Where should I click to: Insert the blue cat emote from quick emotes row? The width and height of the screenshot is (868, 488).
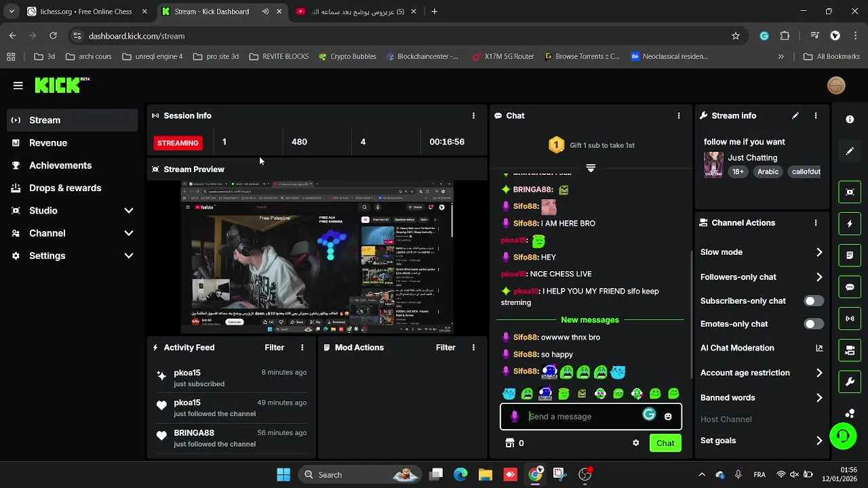tap(509, 394)
